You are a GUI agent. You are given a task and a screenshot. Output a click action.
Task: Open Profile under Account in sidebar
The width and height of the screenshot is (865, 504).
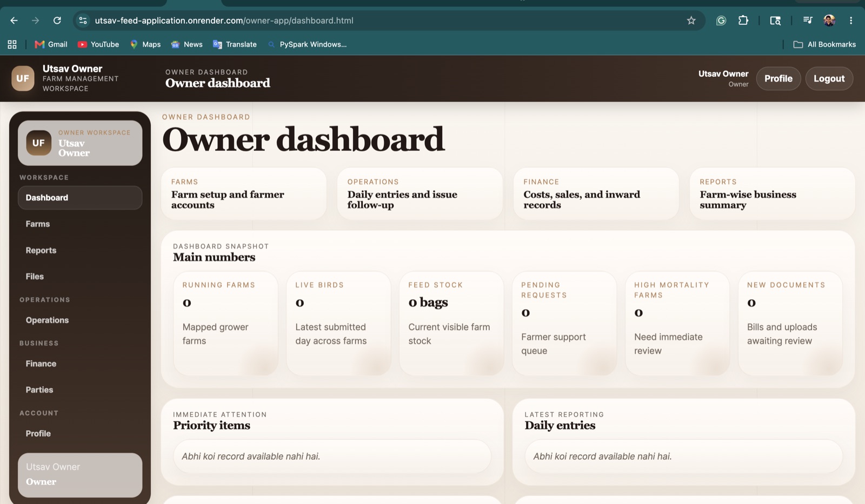[80, 433]
